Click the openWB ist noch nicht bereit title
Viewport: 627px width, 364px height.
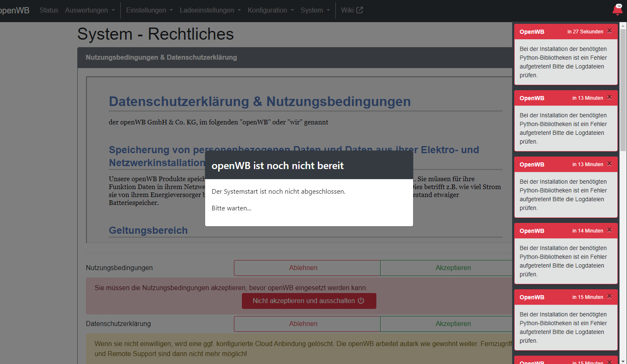(x=278, y=166)
